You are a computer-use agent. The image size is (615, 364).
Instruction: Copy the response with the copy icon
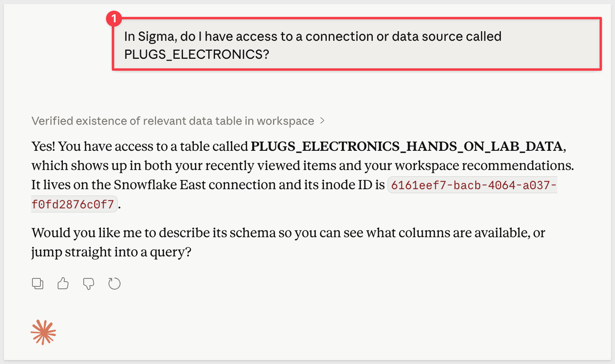pos(38,284)
